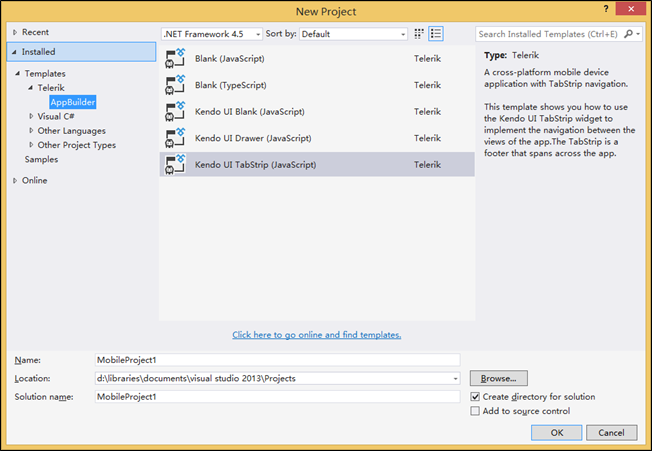Open the dialog help question mark

pos(606,8)
